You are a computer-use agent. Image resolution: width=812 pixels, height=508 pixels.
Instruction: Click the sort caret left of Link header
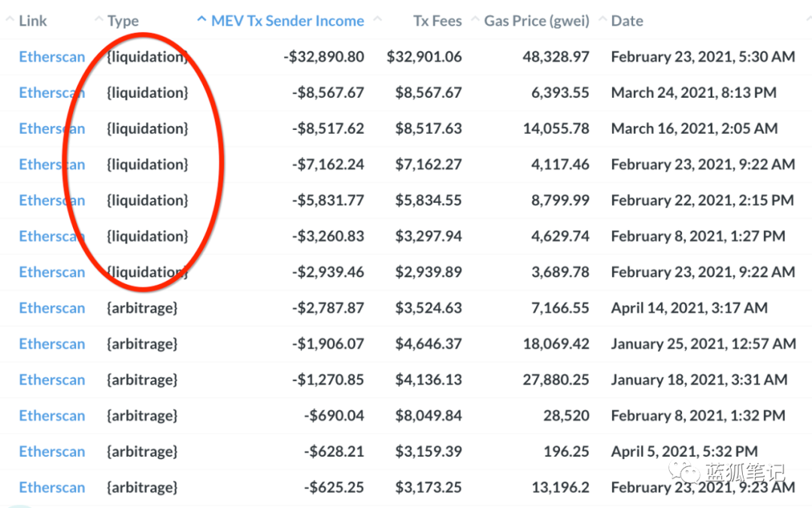tap(9, 20)
